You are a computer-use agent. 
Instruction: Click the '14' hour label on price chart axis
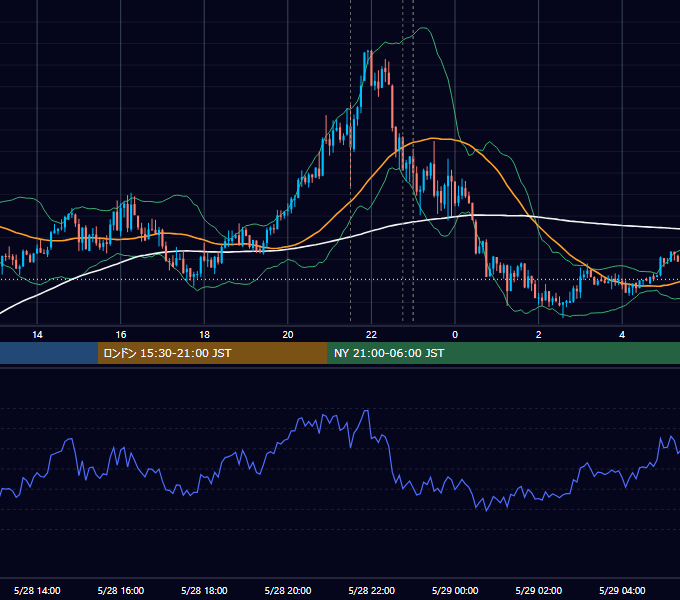tap(37, 335)
